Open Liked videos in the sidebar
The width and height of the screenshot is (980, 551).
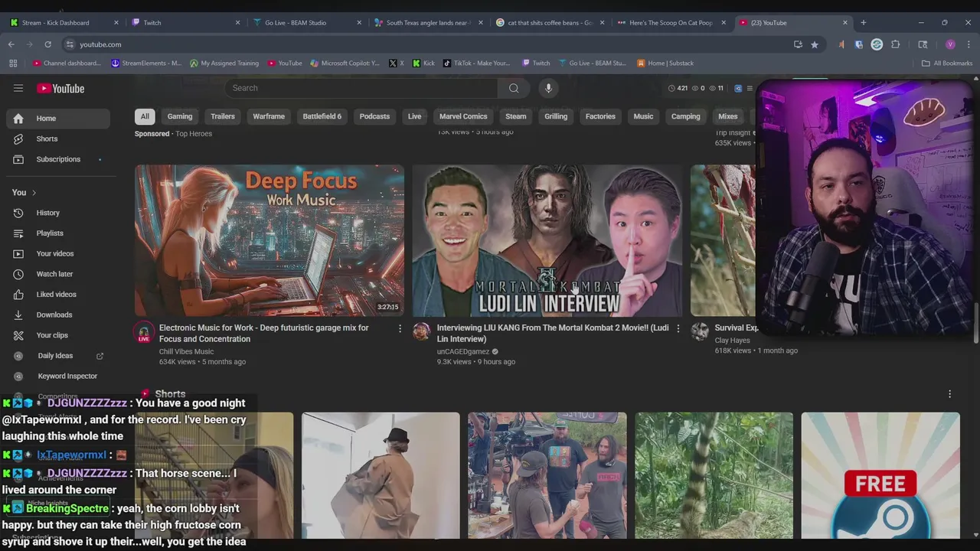(58, 295)
